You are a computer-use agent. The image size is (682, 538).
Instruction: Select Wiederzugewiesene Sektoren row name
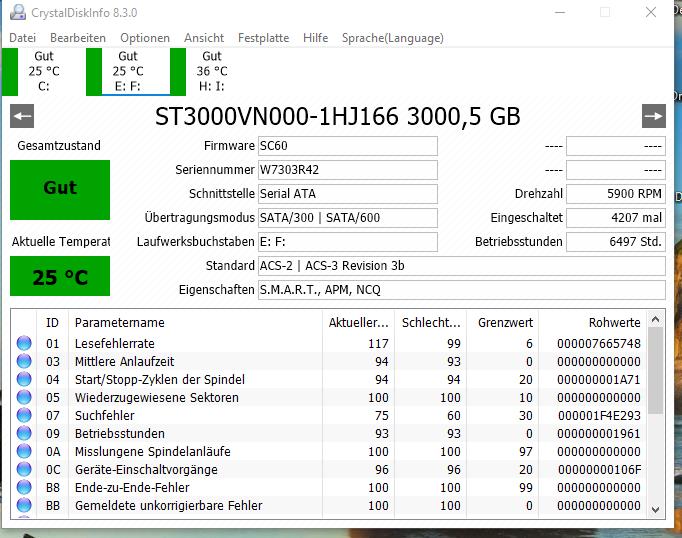click(157, 397)
